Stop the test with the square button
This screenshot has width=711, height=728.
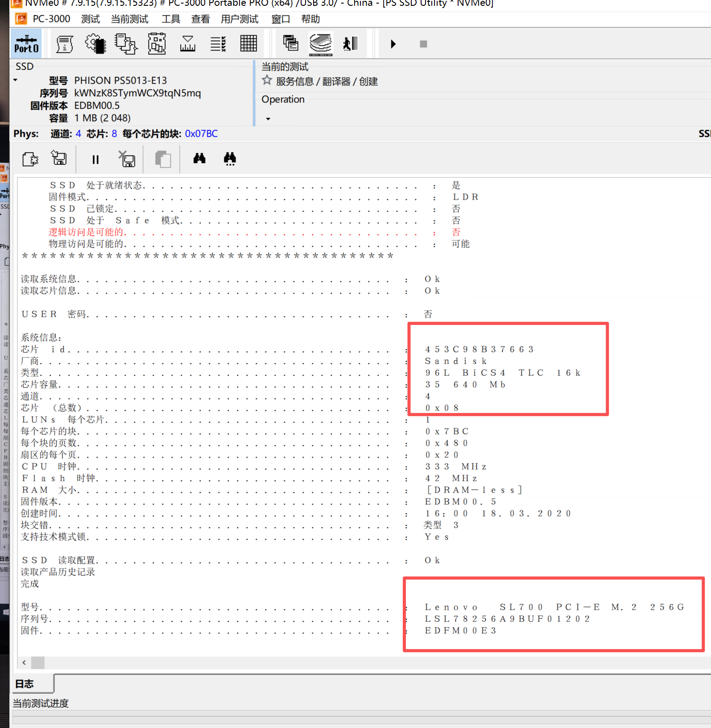pyautogui.click(x=423, y=44)
